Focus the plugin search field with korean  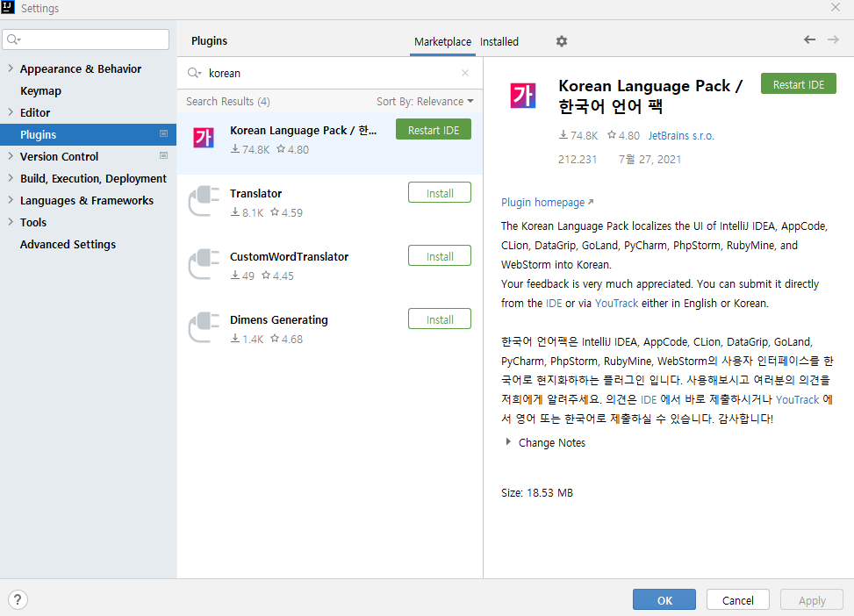coord(329,73)
